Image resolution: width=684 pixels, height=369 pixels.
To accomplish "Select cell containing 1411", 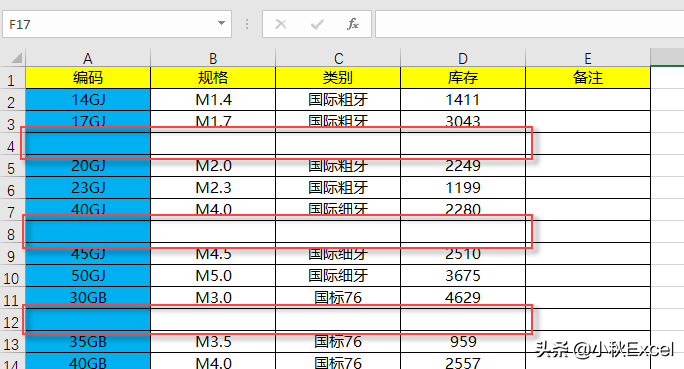I will (x=463, y=100).
